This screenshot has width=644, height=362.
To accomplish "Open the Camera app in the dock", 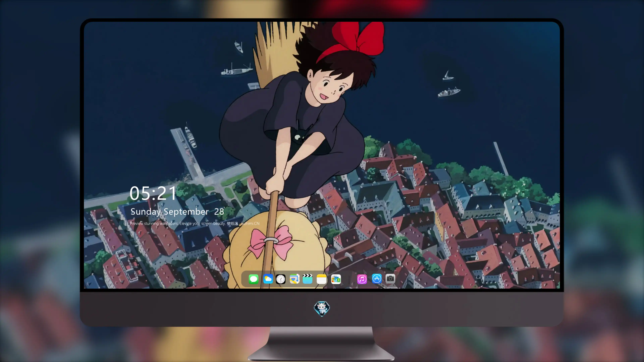I will (x=390, y=279).
